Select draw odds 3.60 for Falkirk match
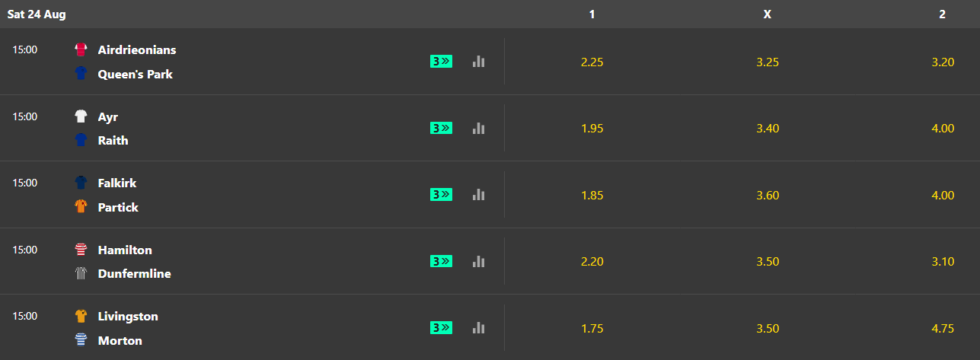The height and width of the screenshot is (360, 980). pos(768,195)
